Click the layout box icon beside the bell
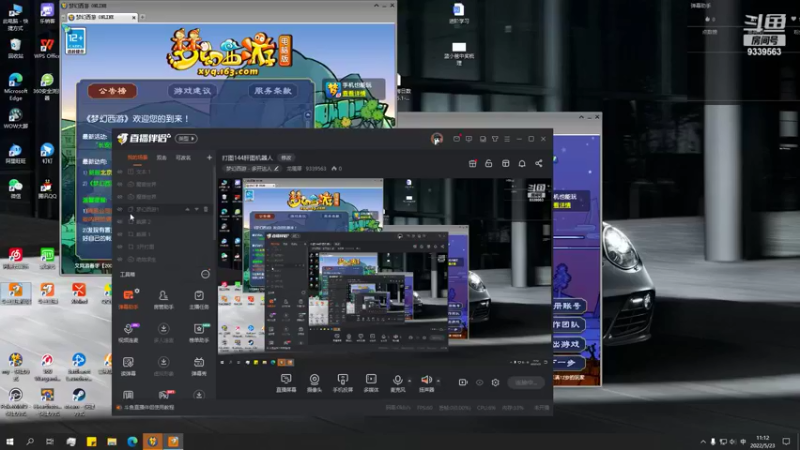This screenshot has height=450, width=800. pyautogui.click(x=506, y=163)
